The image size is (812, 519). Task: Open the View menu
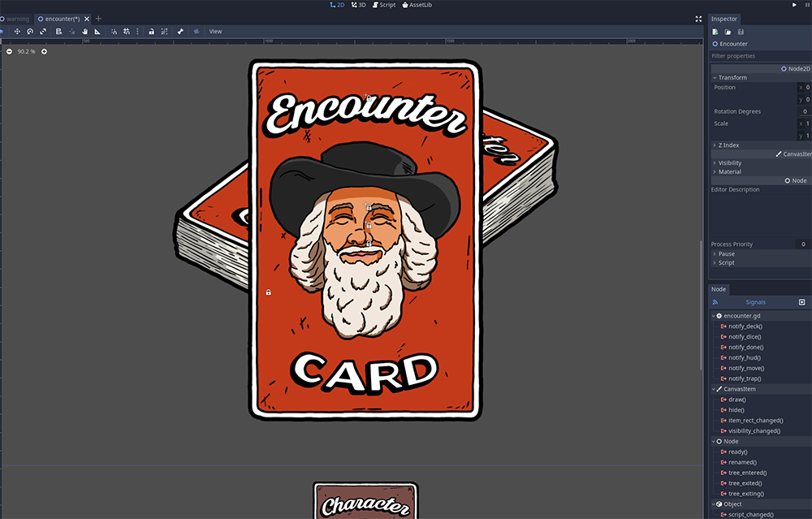tap(215, 32)
